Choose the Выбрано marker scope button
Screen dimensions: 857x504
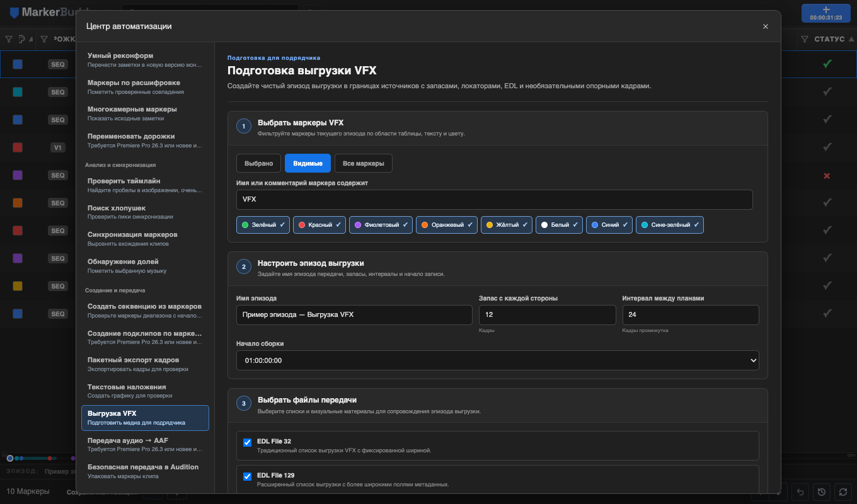(x=258, y=163)
